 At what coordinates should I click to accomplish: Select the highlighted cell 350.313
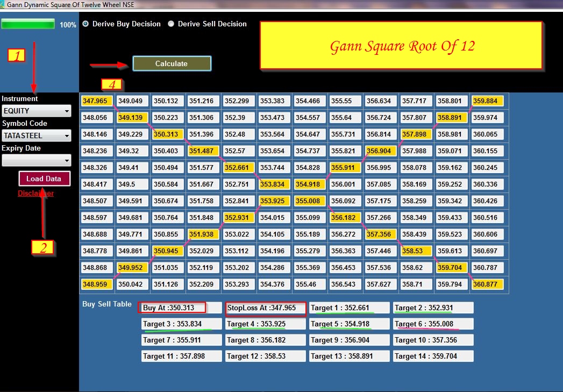click(168, 134)
